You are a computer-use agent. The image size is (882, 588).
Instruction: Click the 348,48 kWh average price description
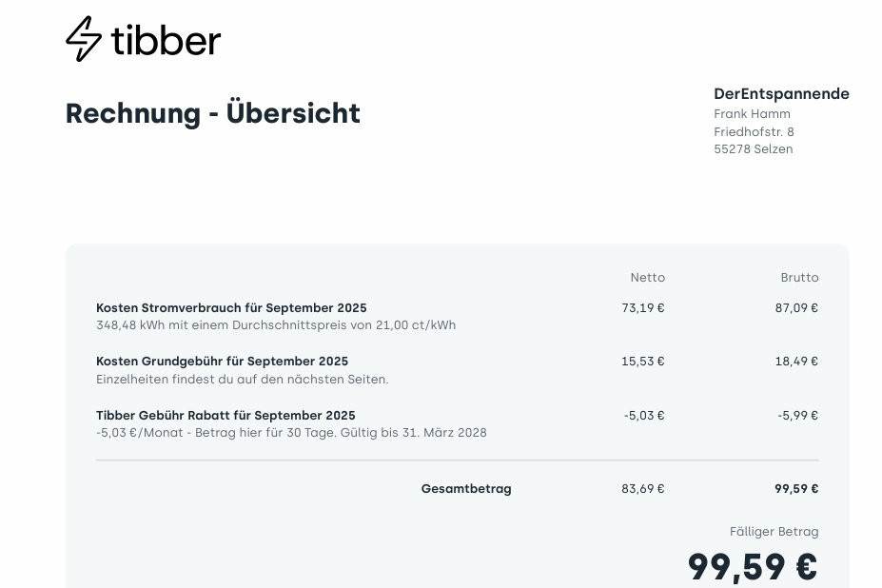pos(276,325)
